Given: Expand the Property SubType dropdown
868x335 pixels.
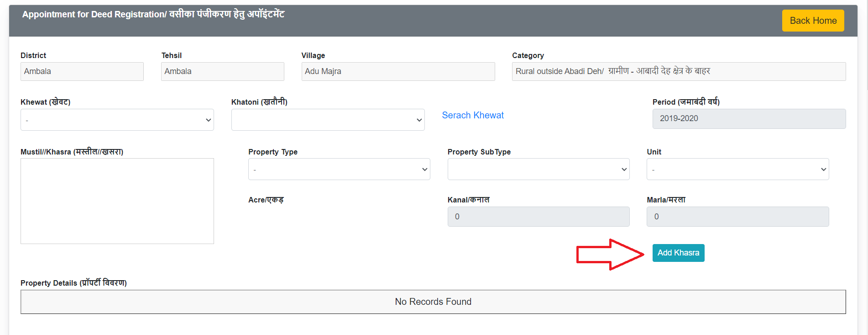Looking at the screenshot, I should [x=538, y=169].
